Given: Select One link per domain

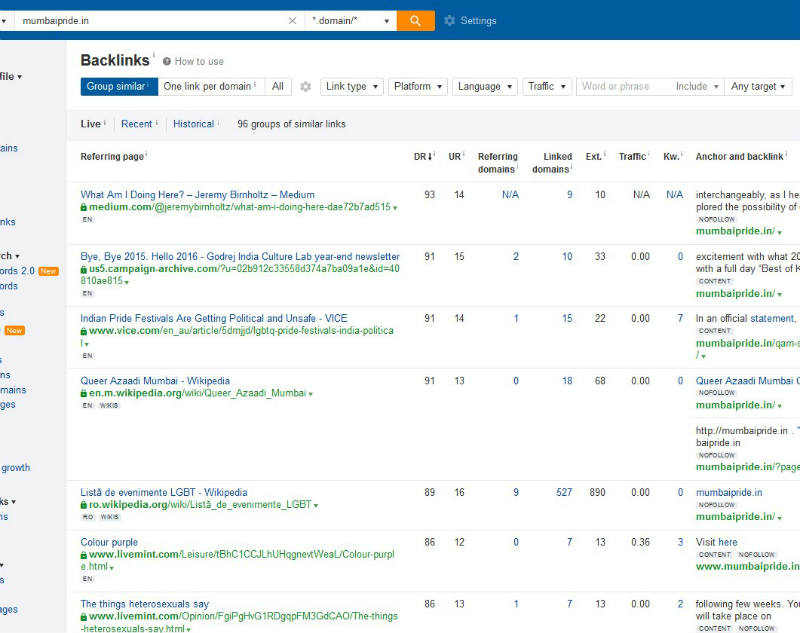Looking at the screenshot, I should 211,87.
